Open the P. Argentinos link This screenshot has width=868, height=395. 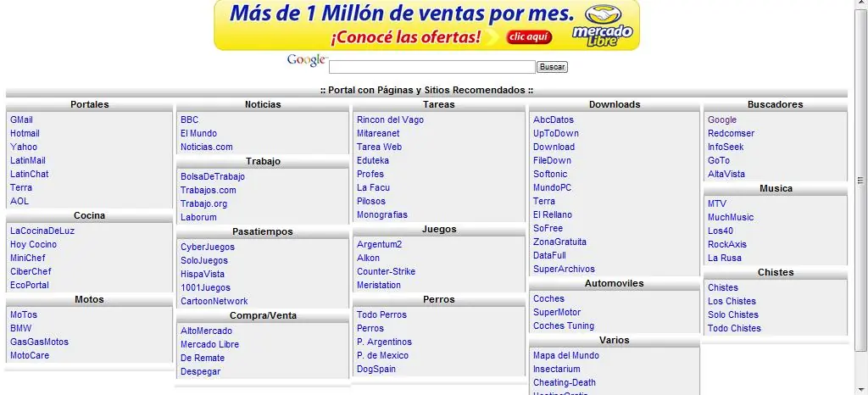384,342
